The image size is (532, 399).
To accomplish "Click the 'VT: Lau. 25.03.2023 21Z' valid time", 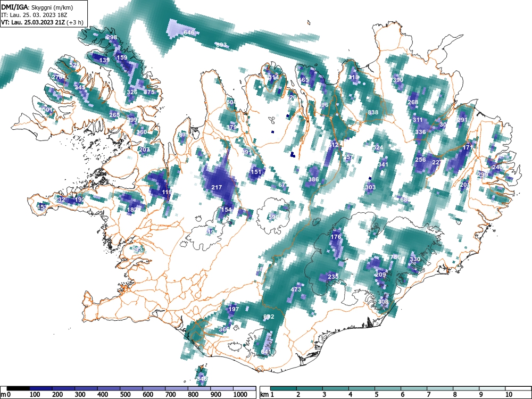I will [x=33, y=23].
